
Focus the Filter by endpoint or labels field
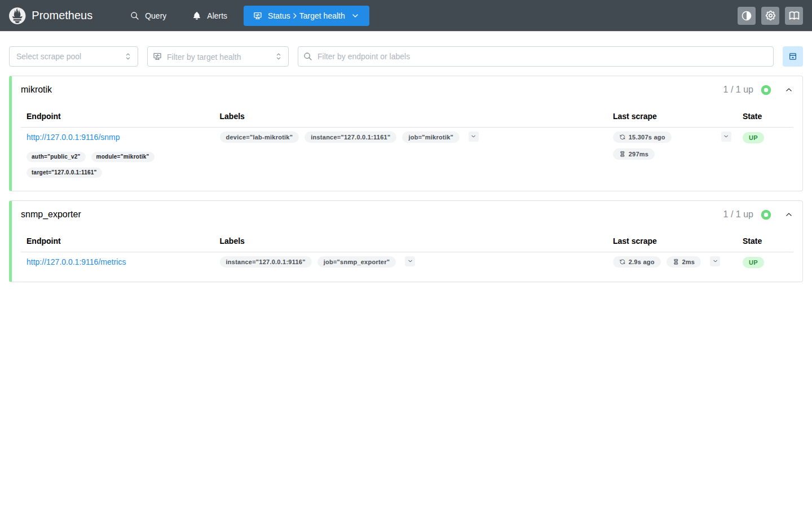click(536, 56)
